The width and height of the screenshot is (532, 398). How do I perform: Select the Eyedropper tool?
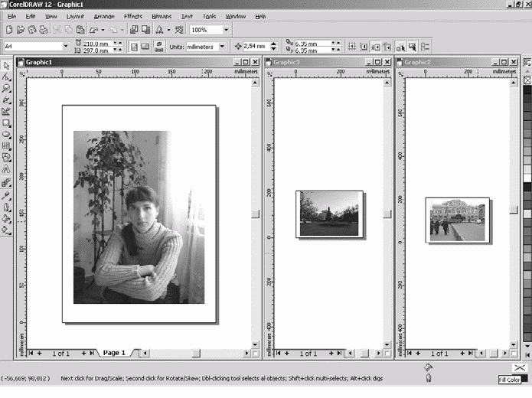[x=6, y=195]
